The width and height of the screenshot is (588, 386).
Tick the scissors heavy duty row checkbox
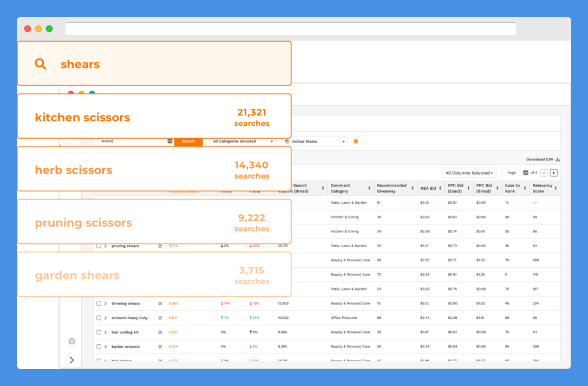(99, 318)
